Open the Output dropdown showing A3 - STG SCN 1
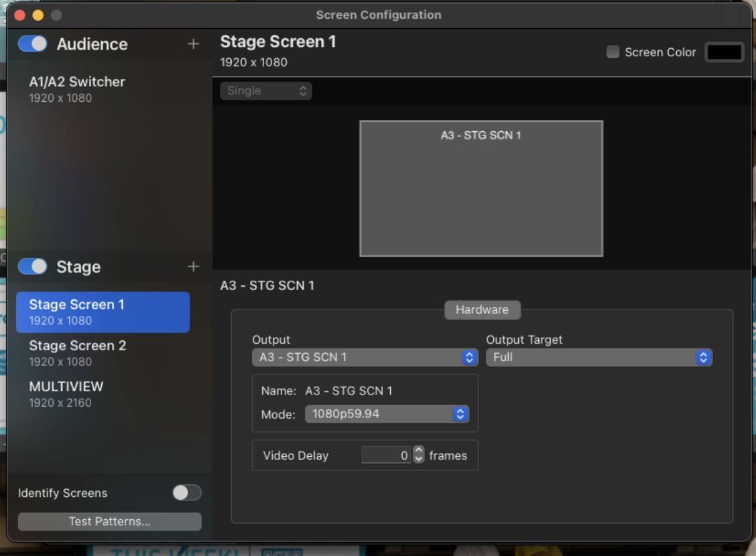756x556 pixels. pos(365,357)
